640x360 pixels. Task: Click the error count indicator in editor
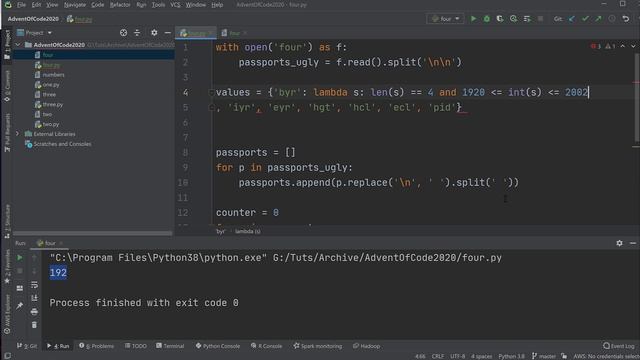click(x=596, y=46)
